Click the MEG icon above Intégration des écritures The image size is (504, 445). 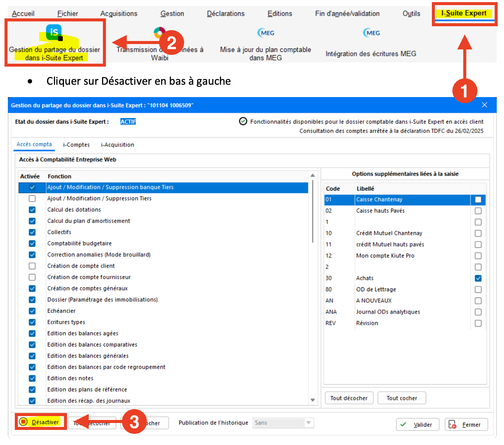click(371, 33)
